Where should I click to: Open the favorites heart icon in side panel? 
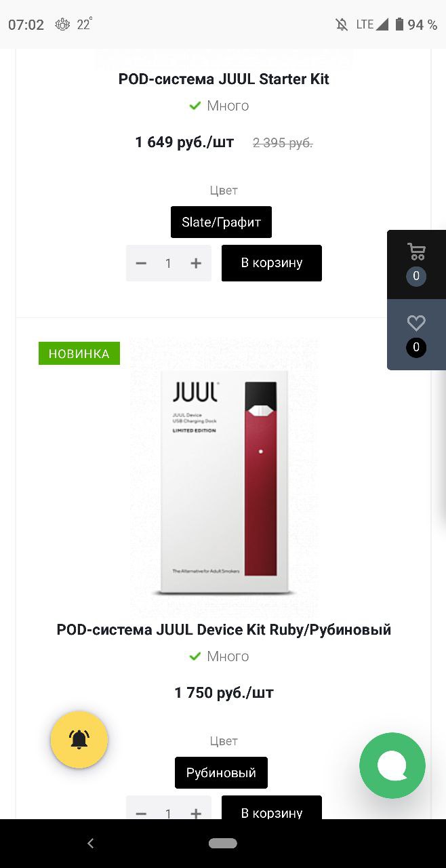pyautogui.click(x=416, y=335)
